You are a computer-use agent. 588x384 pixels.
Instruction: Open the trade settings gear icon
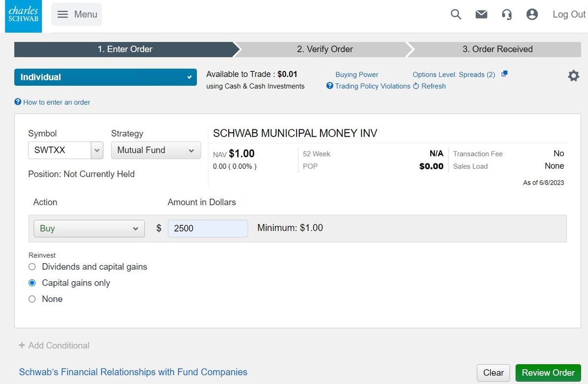pos(573,75)
